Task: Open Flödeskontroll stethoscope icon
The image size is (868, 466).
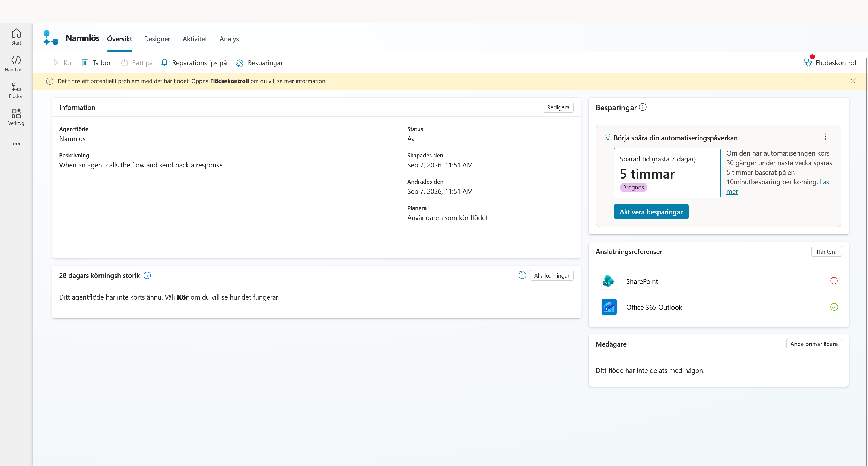Action: click(808, 62)
